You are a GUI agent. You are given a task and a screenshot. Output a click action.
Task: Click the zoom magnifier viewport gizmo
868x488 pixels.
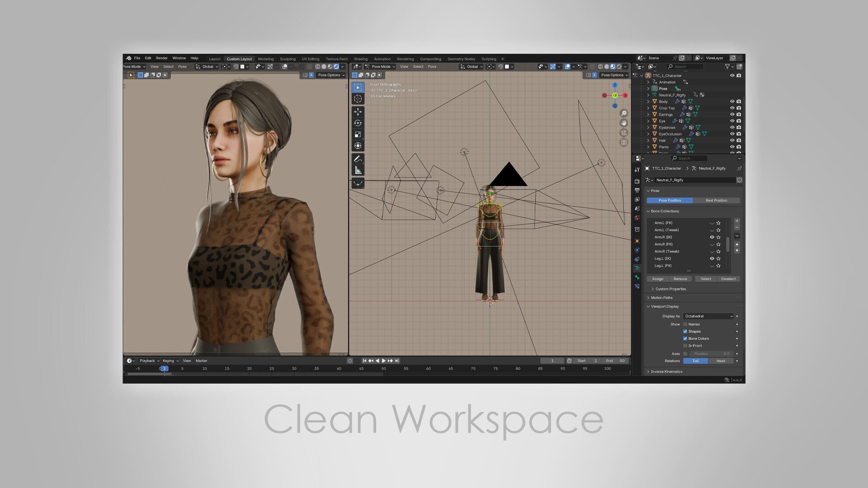(624, 113)
